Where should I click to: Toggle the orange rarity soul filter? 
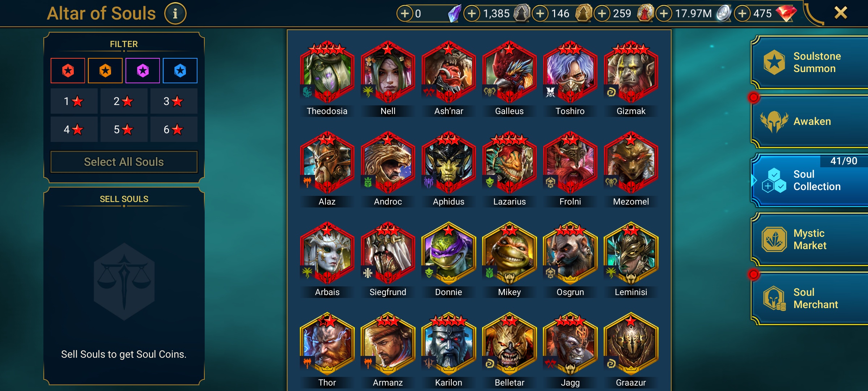(105, 71)
